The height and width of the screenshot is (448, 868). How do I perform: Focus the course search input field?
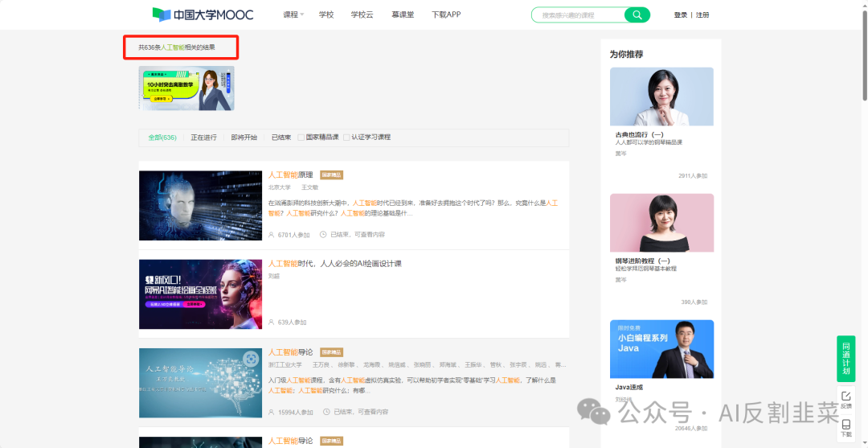click(578, 15)
